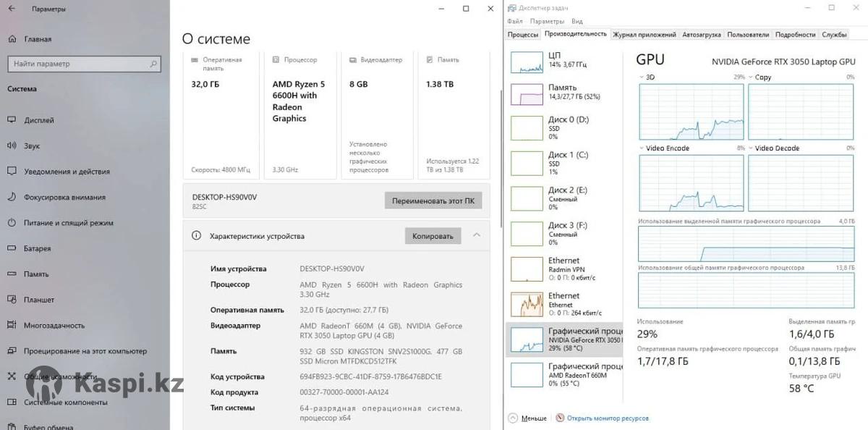Image resolution: width=868 pixels, height=430 pixels.
Task: Click the Дисплей monitor icon in sidebar
Action: [x=12, y=120]
